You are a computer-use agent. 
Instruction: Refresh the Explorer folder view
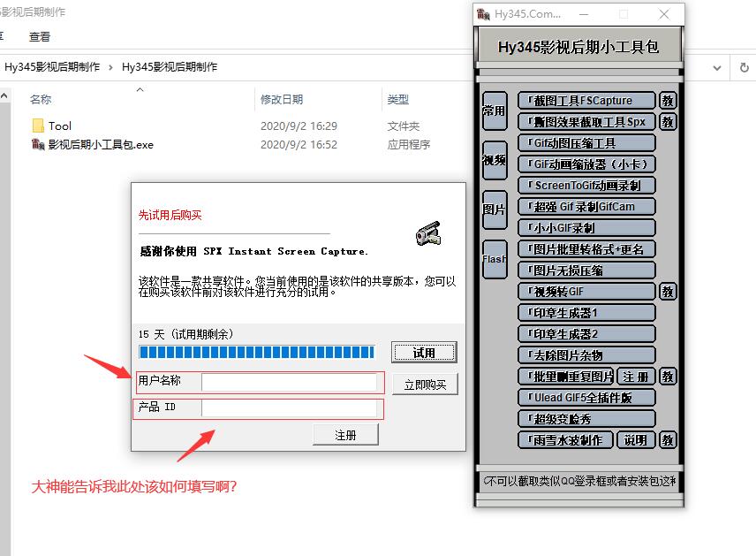point(745,67)
